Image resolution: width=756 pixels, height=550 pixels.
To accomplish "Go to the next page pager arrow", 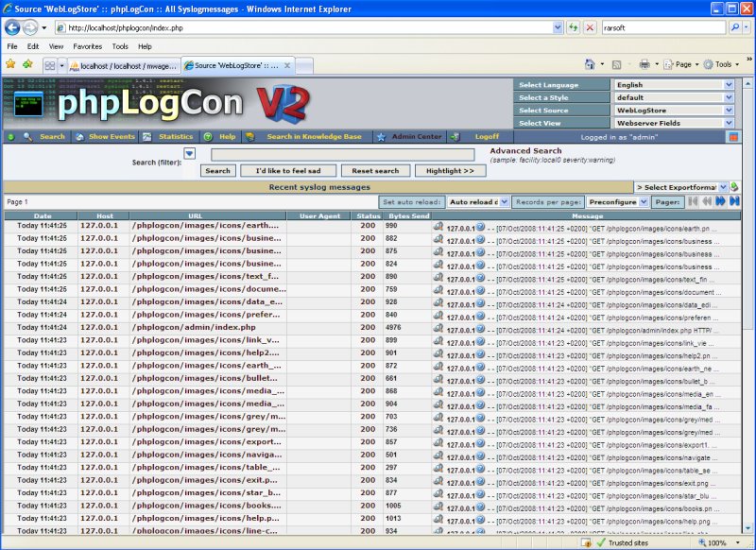I will tap(721, 201).
